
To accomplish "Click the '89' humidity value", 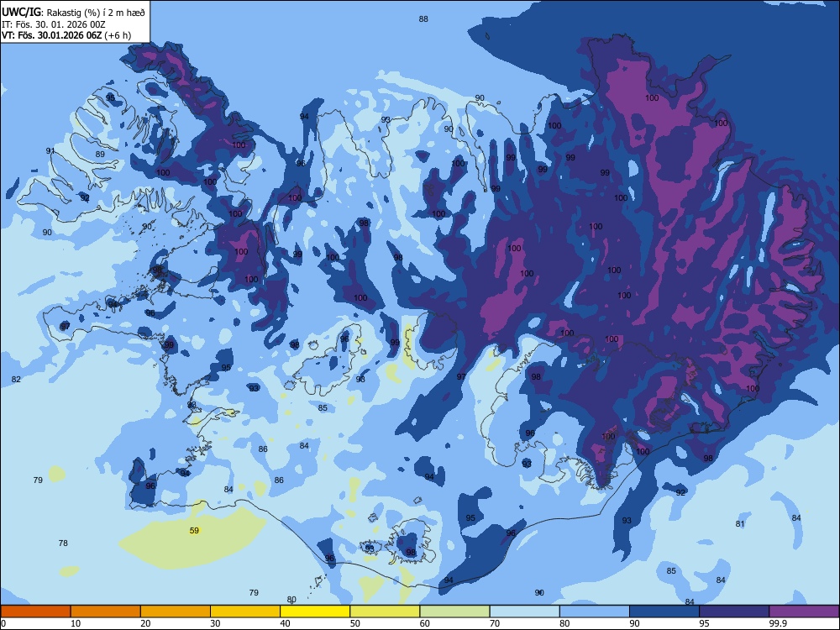I will [100, 154].
